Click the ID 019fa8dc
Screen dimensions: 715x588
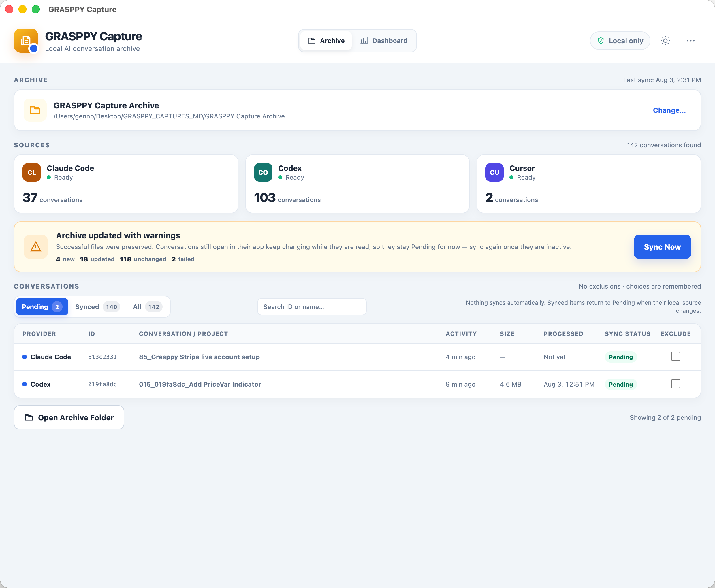(102, 384)
